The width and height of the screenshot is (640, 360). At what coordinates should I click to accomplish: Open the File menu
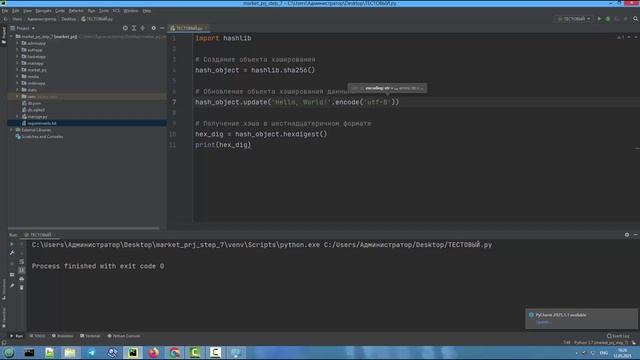(x=5, y=11)
